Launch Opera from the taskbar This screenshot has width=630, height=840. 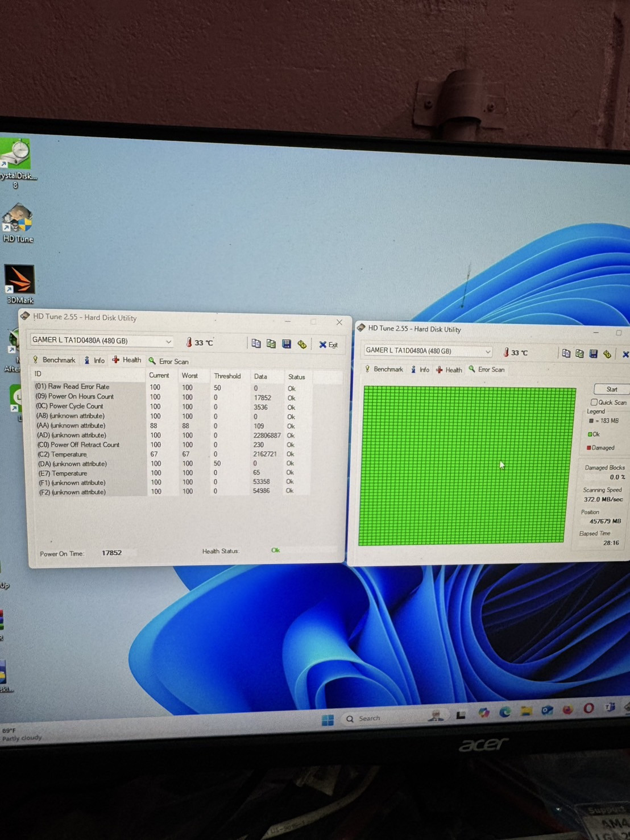tap(588, 708)
